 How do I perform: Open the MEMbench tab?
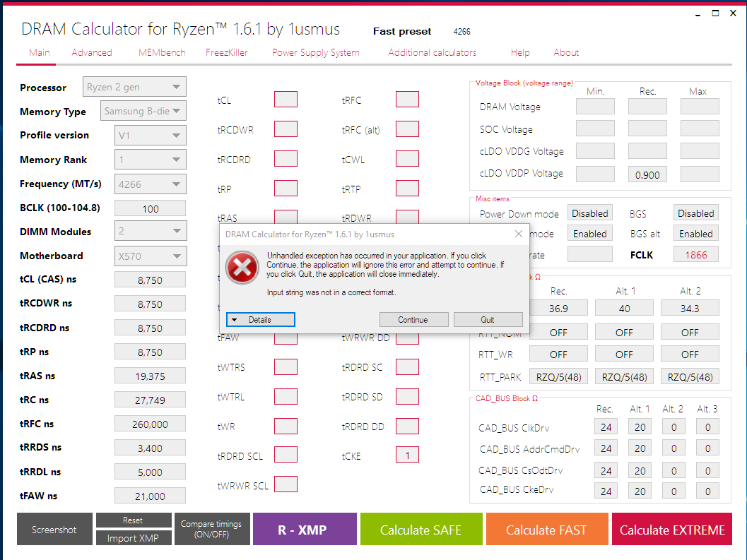coord(162,52)
